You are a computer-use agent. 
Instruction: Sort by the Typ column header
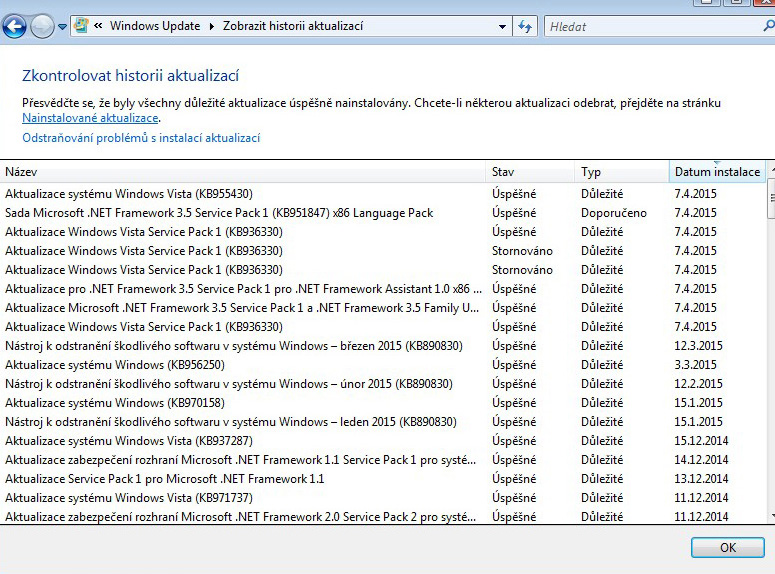(x=622, y=172)
